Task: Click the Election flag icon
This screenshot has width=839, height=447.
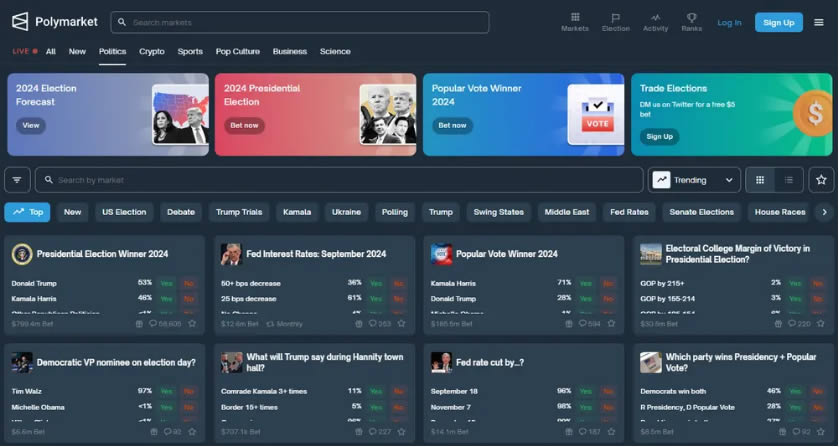Action: (616, 21)
